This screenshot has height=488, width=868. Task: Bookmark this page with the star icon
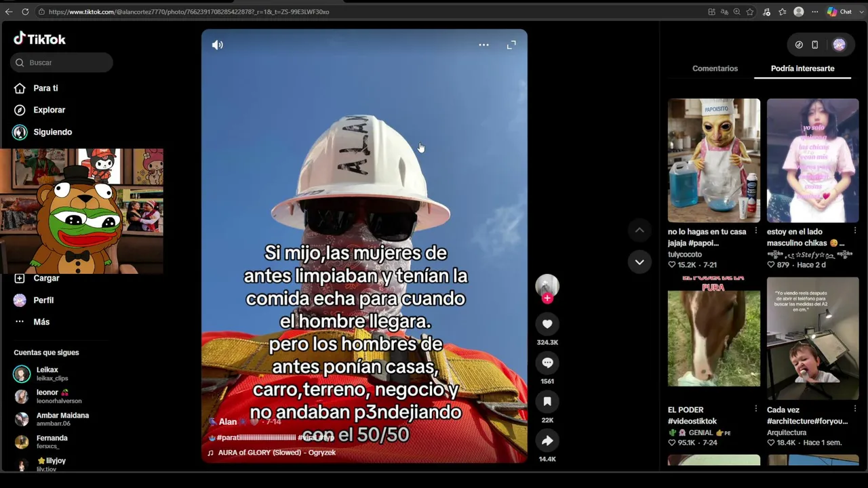(x=750, y=12)
